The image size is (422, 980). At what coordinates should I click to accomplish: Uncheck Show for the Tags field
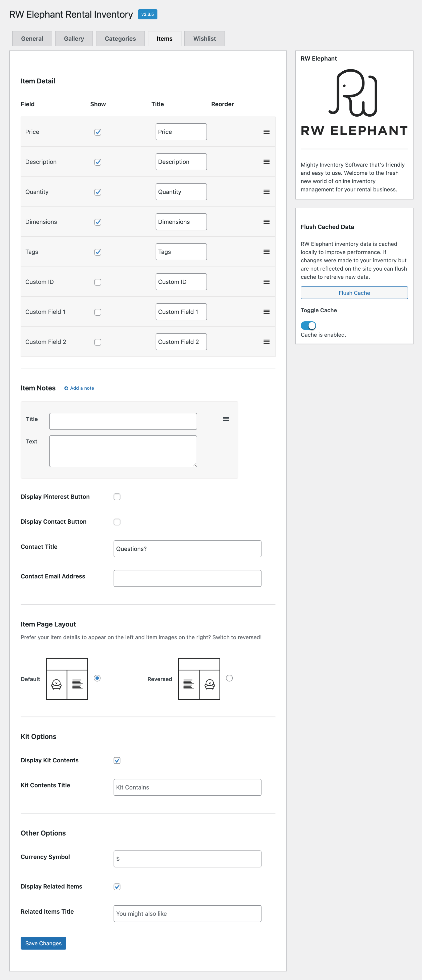98,252
